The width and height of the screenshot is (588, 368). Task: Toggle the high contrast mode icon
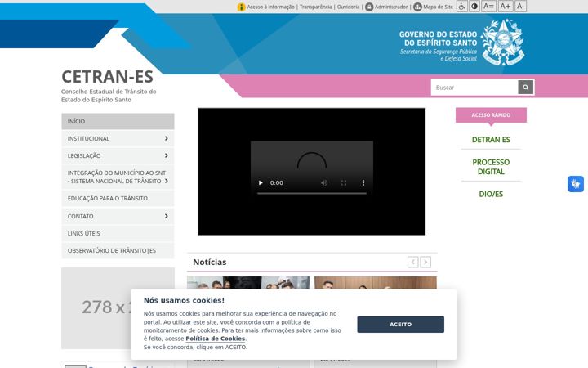(x=474, y=7)
